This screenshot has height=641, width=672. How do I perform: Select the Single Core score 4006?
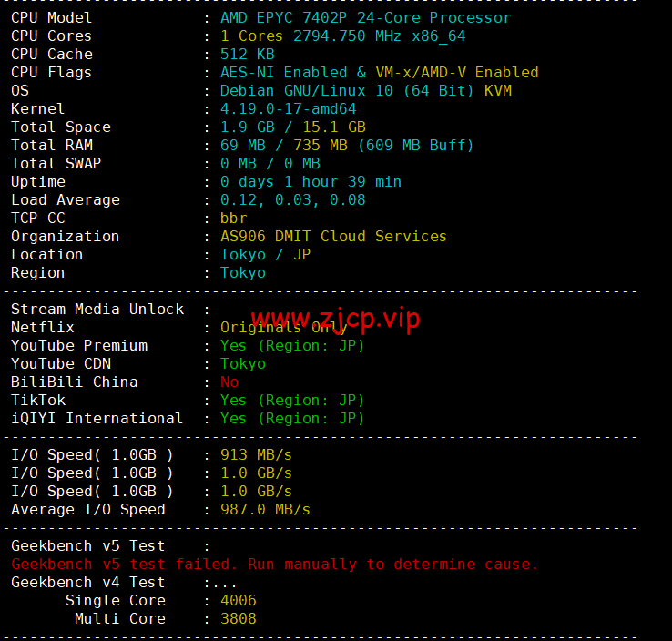click(x=239, y=601)
